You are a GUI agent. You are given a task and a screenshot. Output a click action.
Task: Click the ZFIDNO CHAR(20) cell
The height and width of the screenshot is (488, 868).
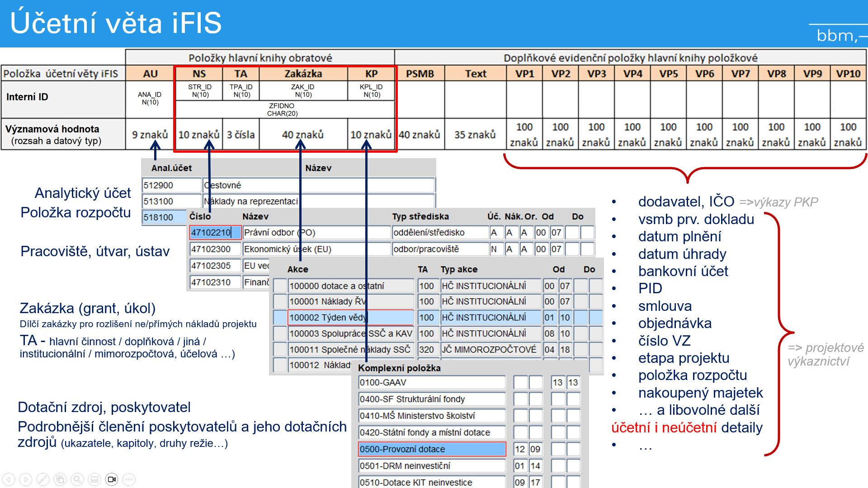pos(285,109)
